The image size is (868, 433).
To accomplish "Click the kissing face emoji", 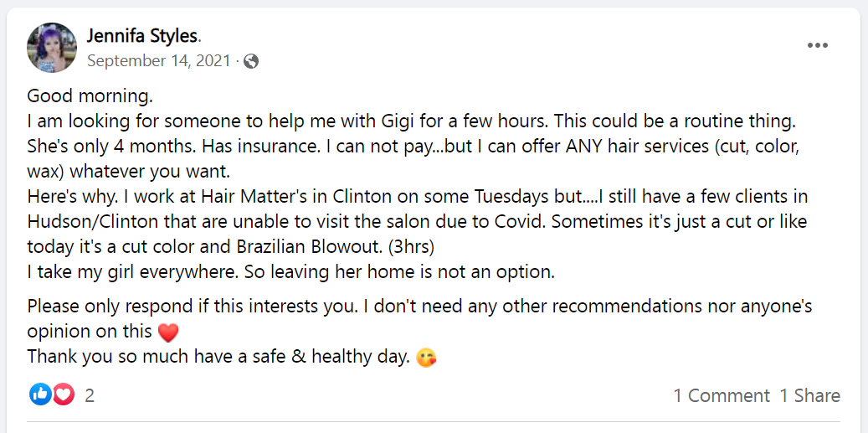I will coord(426,358).
